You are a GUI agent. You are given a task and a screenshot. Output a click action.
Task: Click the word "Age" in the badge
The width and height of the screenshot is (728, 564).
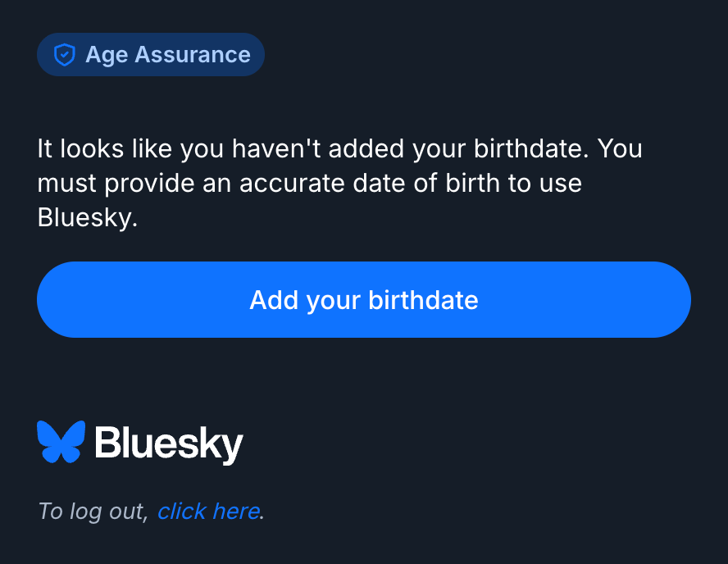tap(106, 55)
